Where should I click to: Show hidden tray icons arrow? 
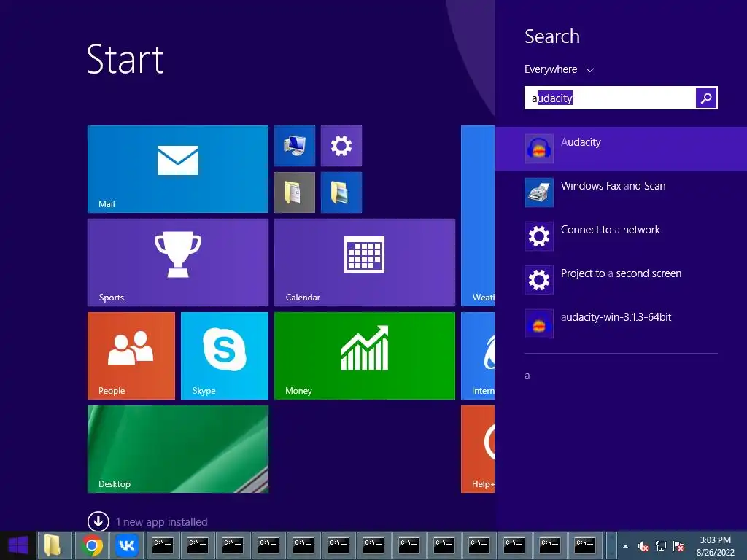tap(625, 546)
